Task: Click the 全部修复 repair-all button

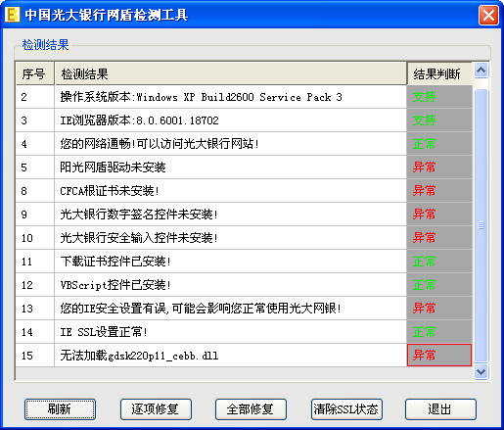Action: (251, 409)
